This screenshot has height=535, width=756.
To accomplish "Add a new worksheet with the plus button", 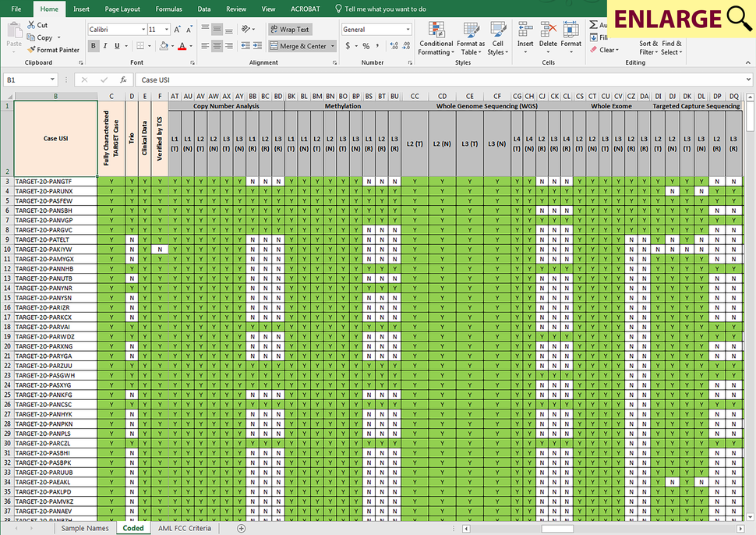I will tap(242, 527).
